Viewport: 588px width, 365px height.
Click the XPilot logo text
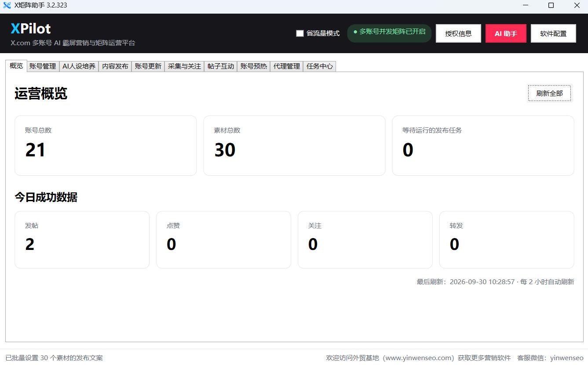tap(31, 29)
